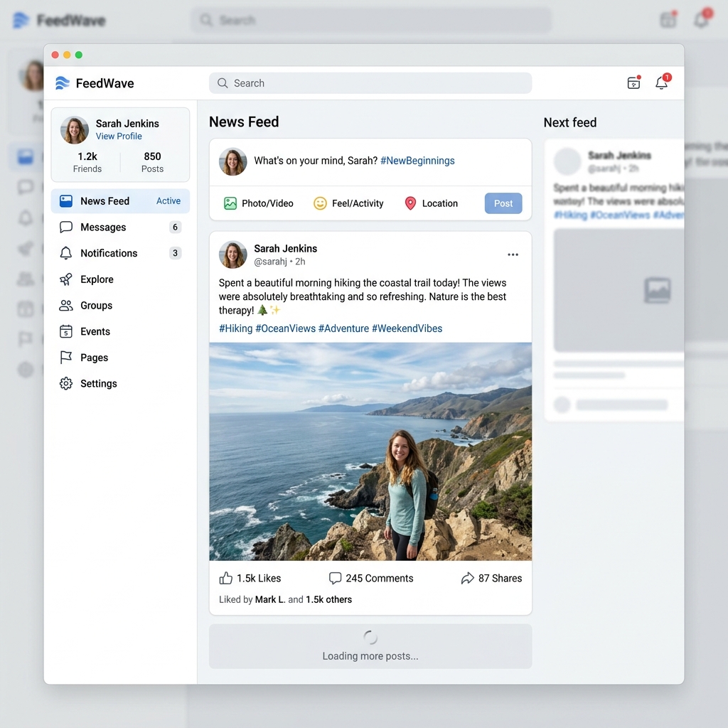Click the Photo/Video image icon
The image size is (728, 728).
click(x=230, y=203)
